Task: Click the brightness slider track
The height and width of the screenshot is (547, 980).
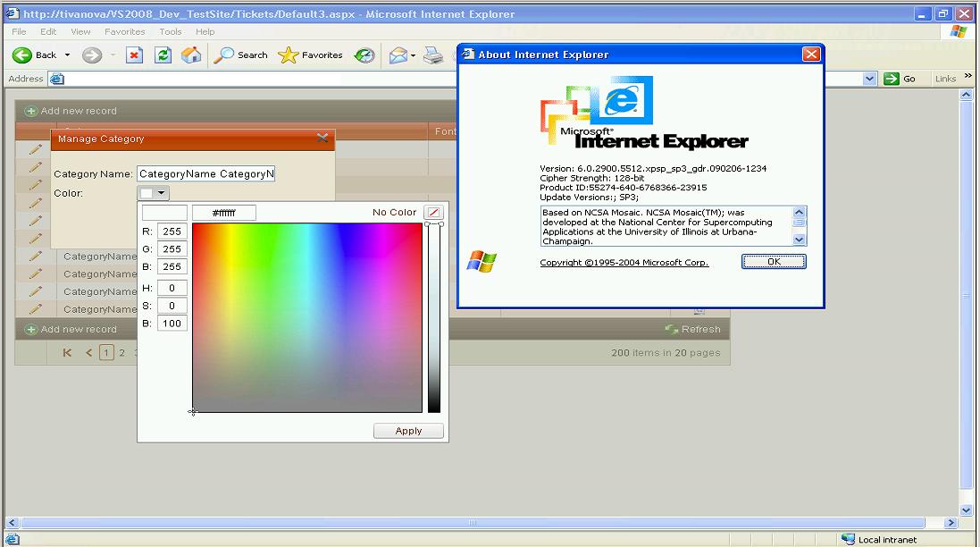Action: click(x=434, y=317)
